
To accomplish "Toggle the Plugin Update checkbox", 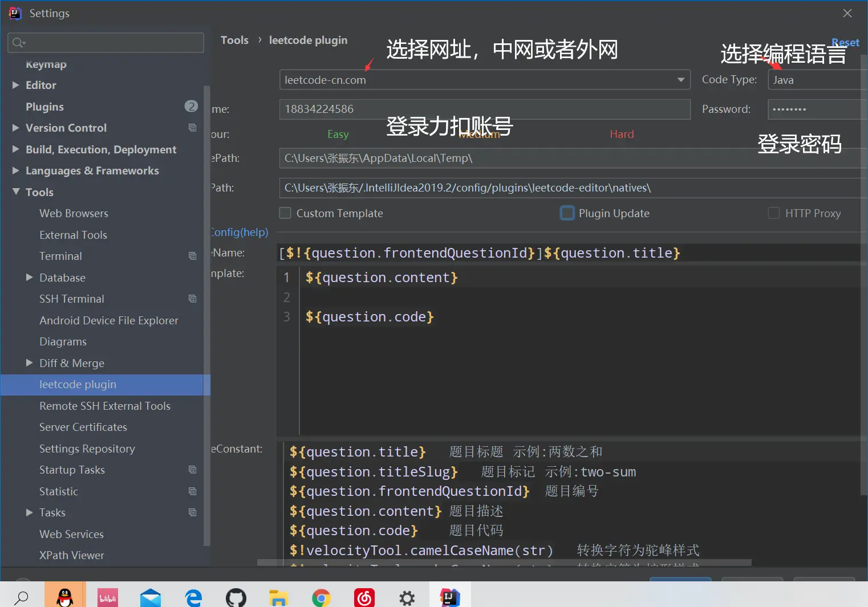I will point(567,213).
